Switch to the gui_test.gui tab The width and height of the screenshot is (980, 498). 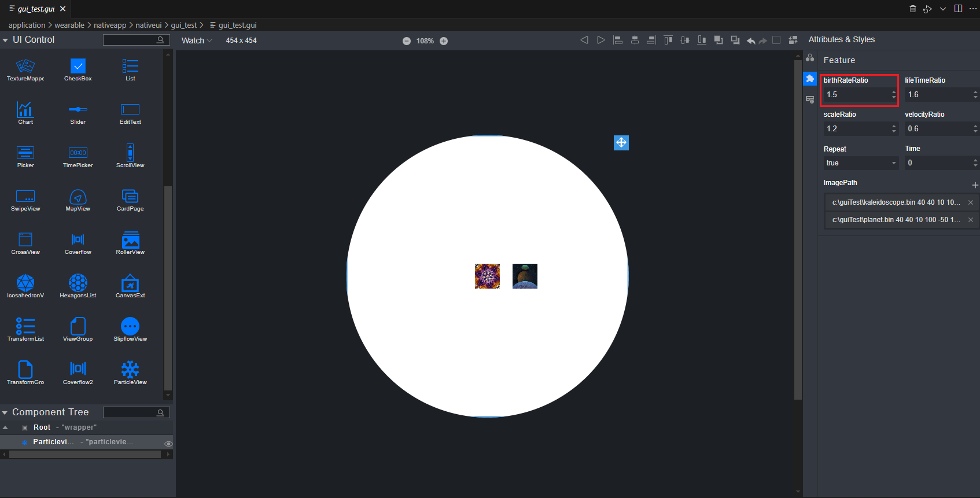[36, 9]
